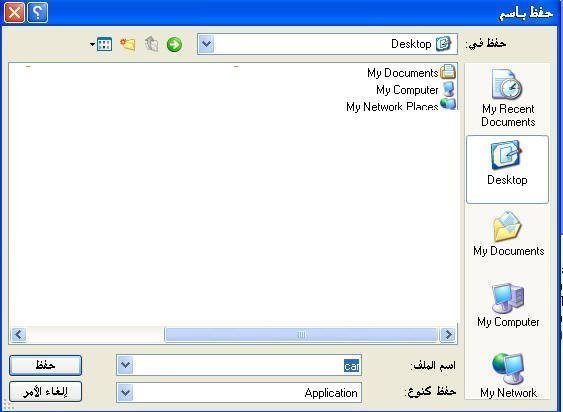Select My Computer in the file list
Viewport: 563px width, 412px height.
415,89
